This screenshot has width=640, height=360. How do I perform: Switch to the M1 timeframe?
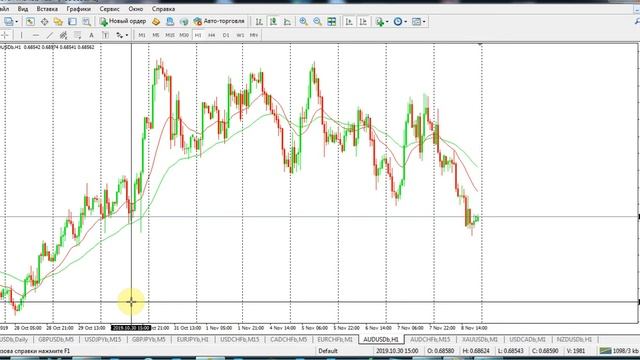142,36
